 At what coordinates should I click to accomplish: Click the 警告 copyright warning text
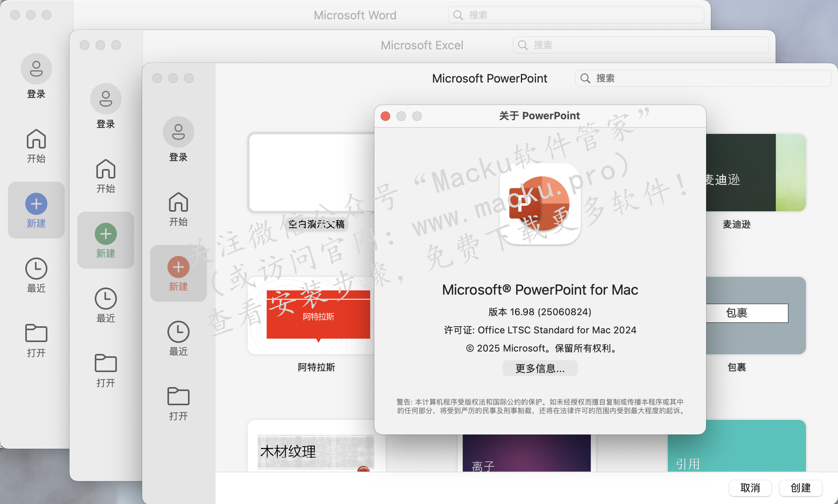pos(540,406)
